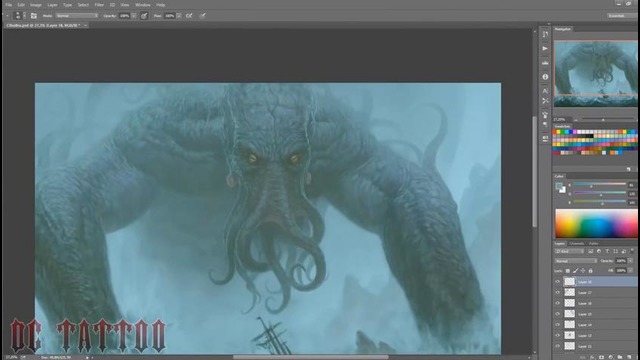Filter layers by shape type icon
The height and width of the screenshot is (360, 640).
click(616, 251)
